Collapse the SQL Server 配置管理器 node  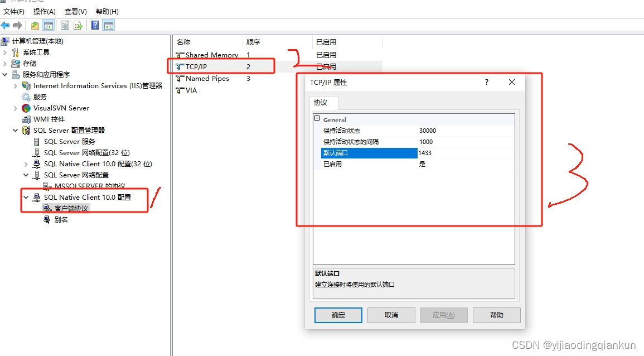click(x=16, y=131)
